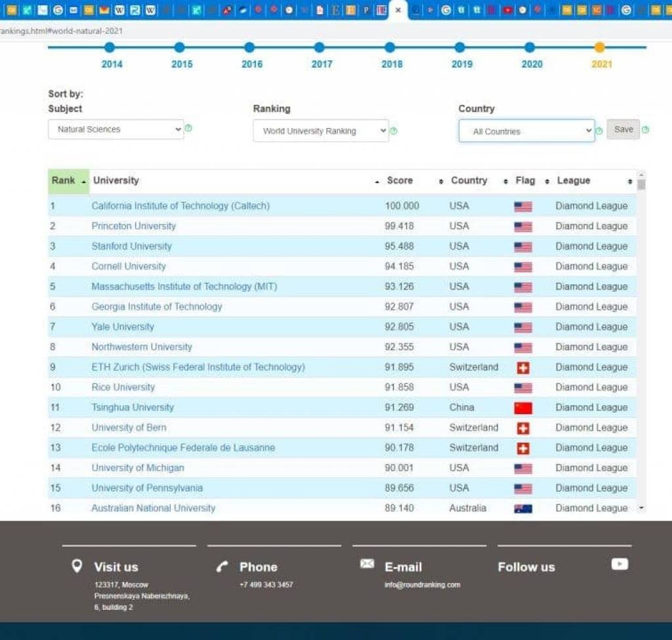Click the table's vertical scrollbar down arrow
The height and width of the screenshot is (640, 672).
(x=641, y=508)
